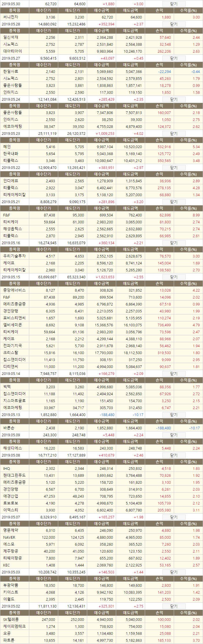This screenshot has height=644, width=203.
Task: Click the -188,480 loss value for 바른손
Action: click(x=164, y=428)
